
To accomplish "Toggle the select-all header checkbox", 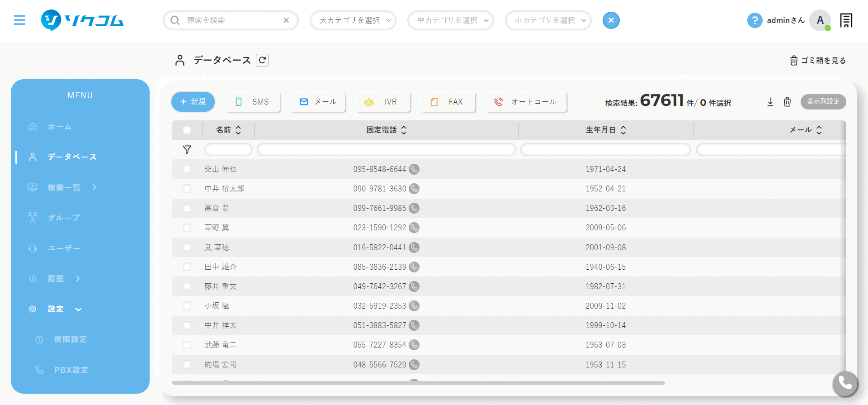I will (187, 130).
